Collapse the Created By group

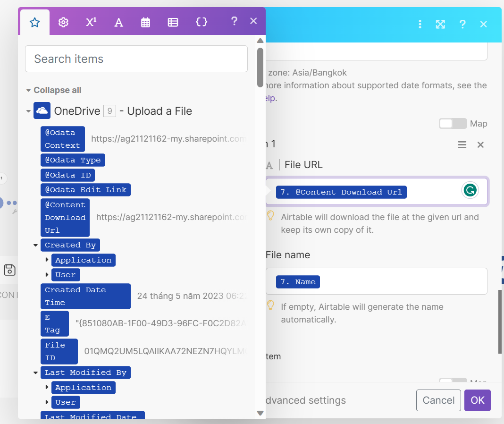[36, 245]
